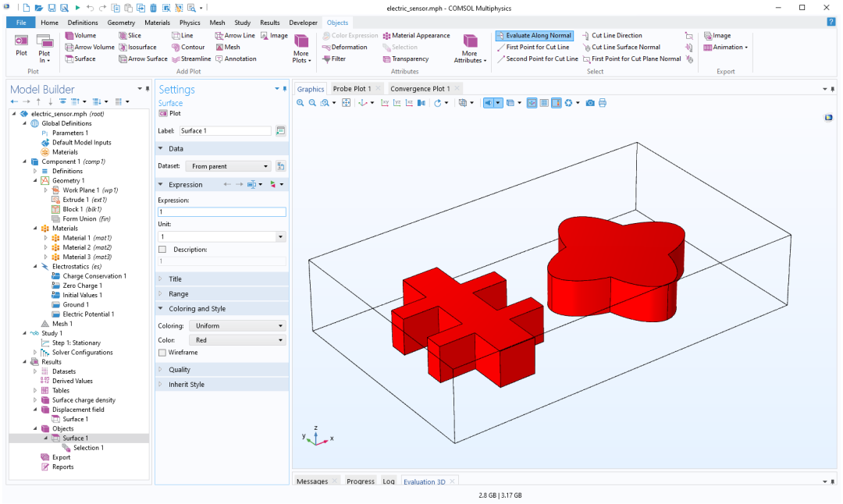Add a Slice plot

tap(130, 35)
